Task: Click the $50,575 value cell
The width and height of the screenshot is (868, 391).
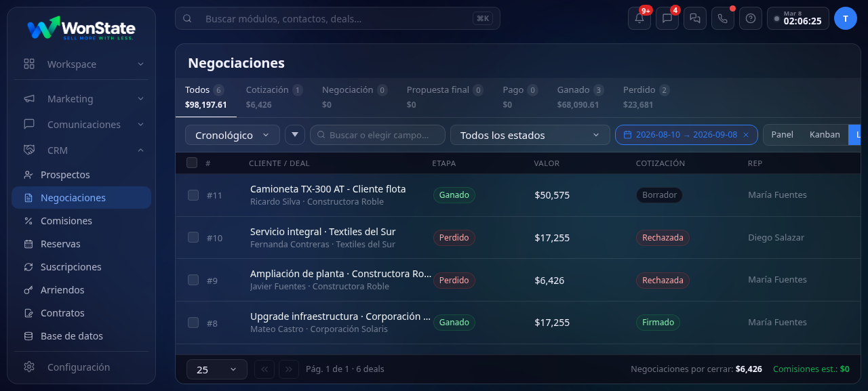Action: click(x=552, y=195)
